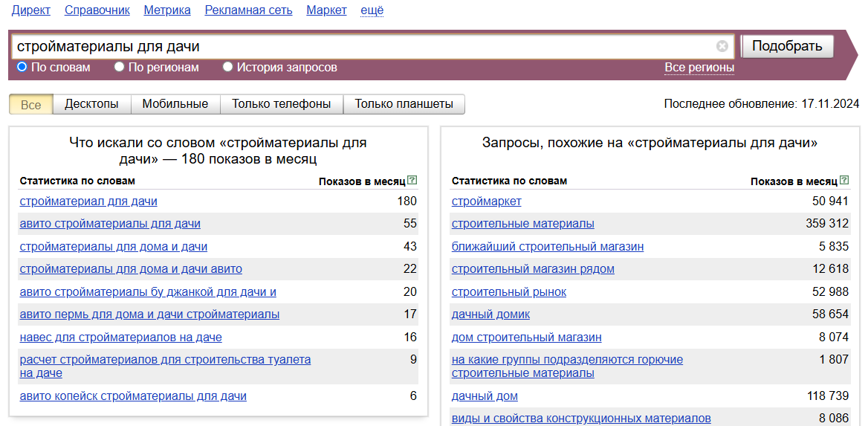Open the 'Метрика' link
This screenshot has width=868, height=426.
click(167, 10)
